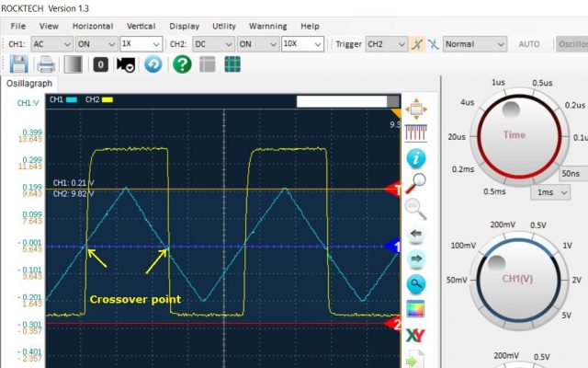Click the 100mV label on CH1 dial

463,246
